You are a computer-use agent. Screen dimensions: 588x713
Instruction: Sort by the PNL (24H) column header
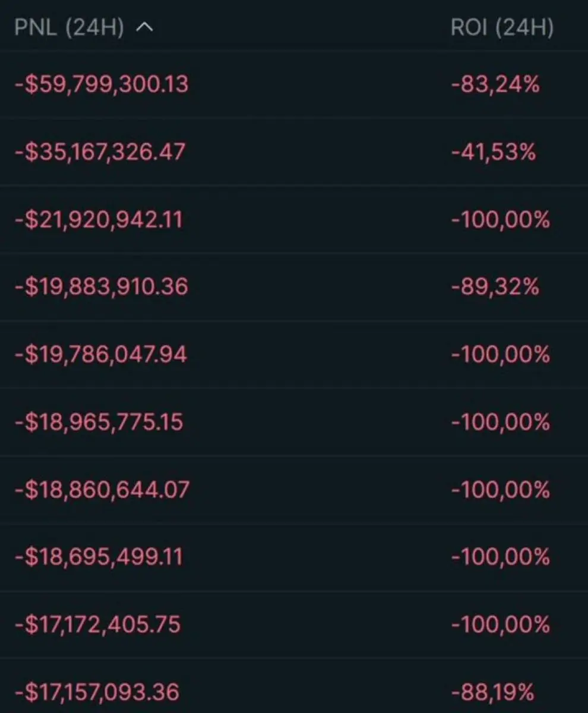point(69,29)
